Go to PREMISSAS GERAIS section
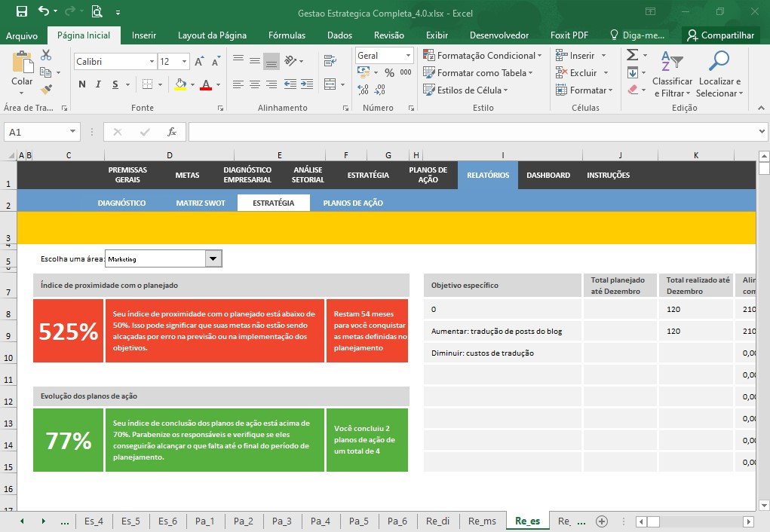770x532 pixels. (127, 175)
